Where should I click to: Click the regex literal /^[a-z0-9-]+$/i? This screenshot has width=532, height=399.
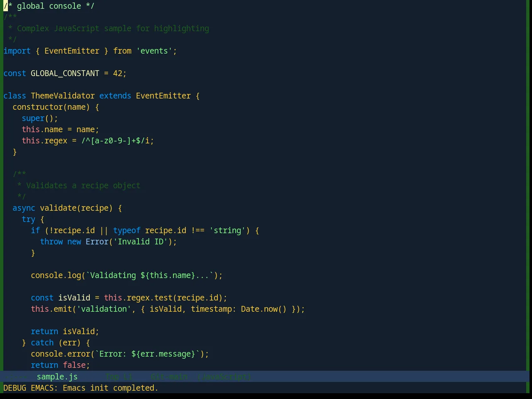115,140
